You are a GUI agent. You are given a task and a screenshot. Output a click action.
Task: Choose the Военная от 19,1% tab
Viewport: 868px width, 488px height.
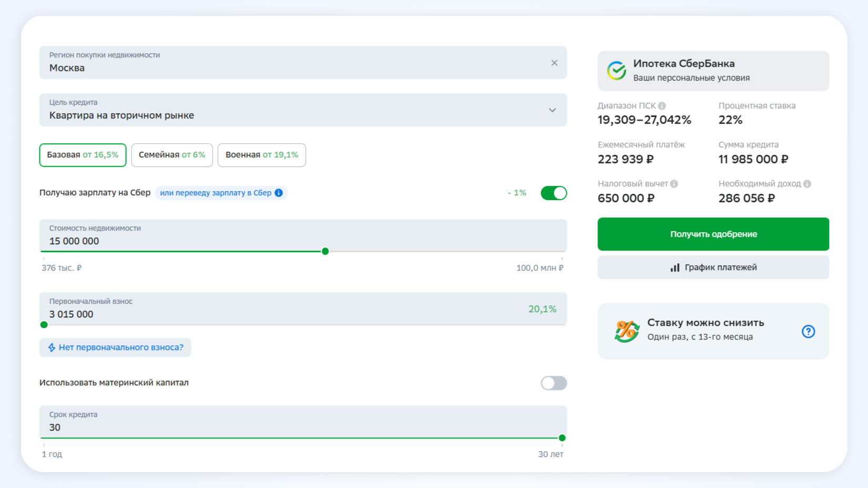(262, 155)
